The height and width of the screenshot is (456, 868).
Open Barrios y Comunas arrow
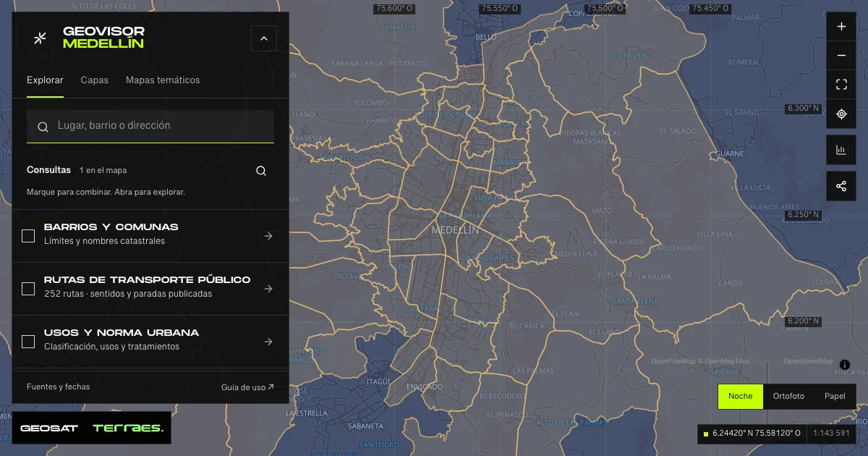click(x=268, y=236)
